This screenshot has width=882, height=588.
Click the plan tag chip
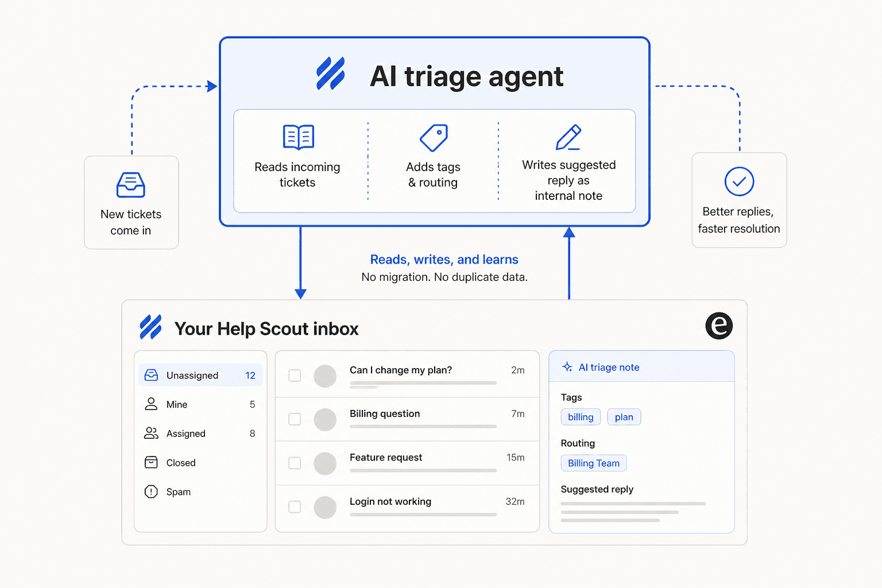(x=624, y=417)
